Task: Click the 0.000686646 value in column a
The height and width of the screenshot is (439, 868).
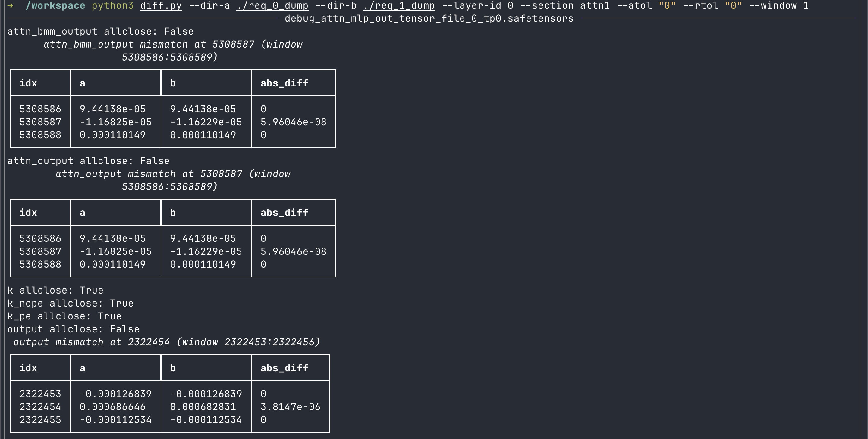Action: [112, 407]
